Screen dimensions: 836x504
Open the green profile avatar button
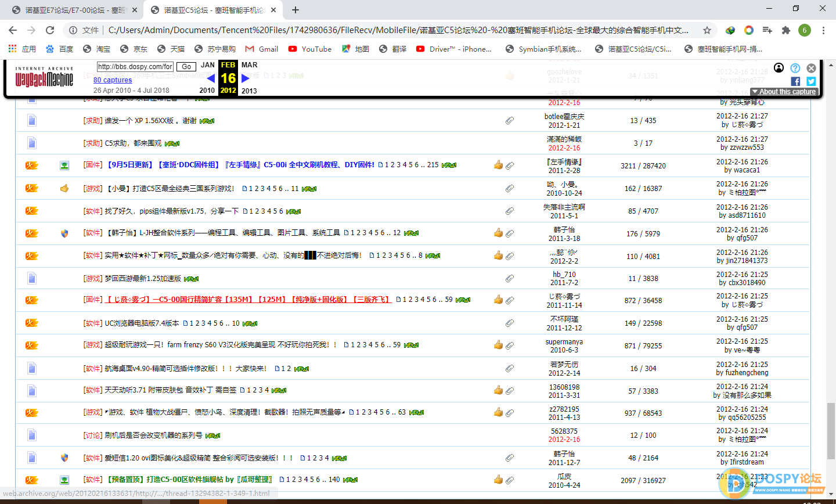click(x=805, y=30)
